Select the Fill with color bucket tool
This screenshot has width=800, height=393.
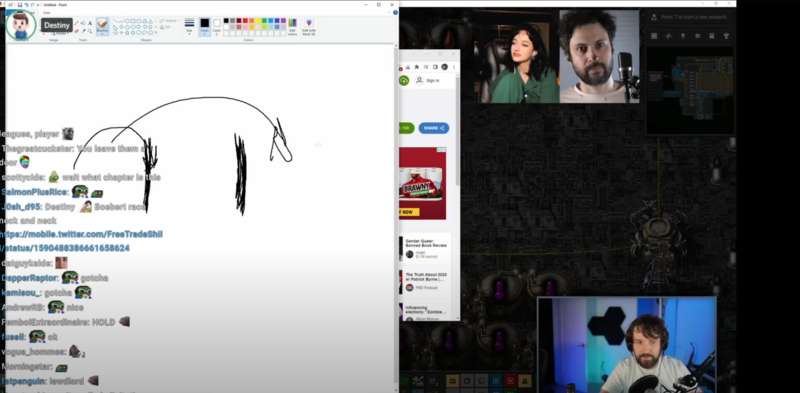83,23
